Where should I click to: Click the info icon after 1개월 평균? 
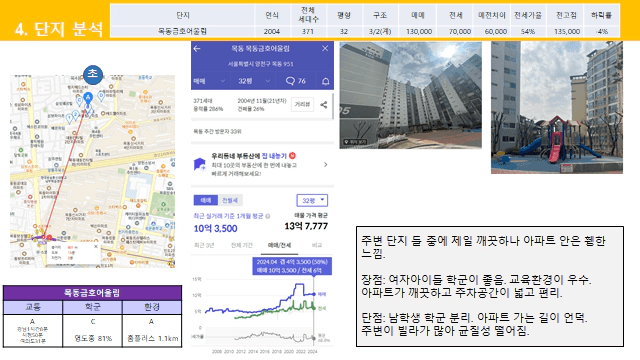[x=268, y=216]
